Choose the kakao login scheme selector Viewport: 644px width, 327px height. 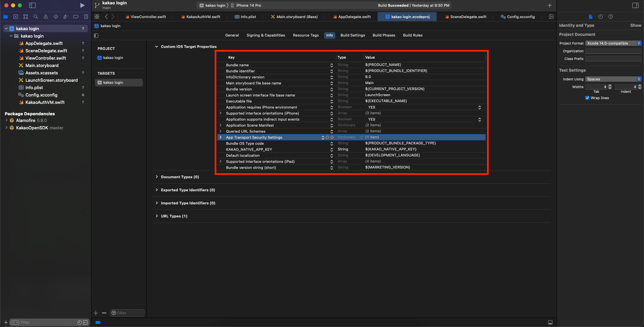[x=213, y=5]
